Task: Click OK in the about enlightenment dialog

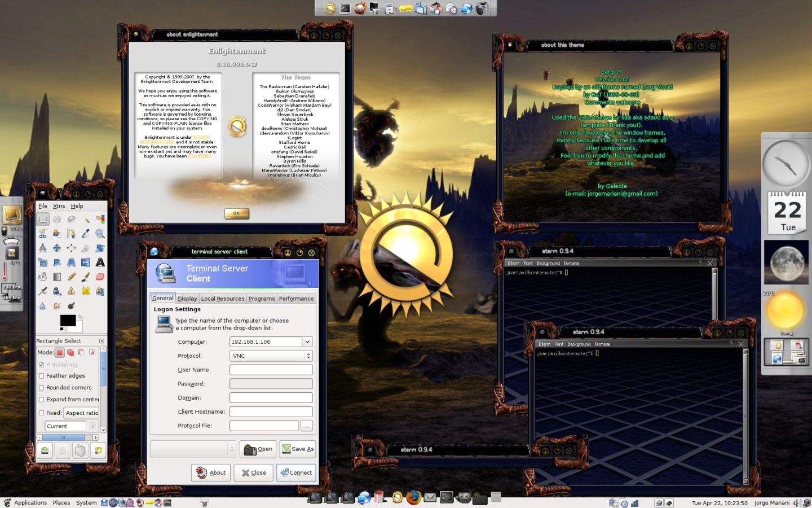Action: point(237,213)
